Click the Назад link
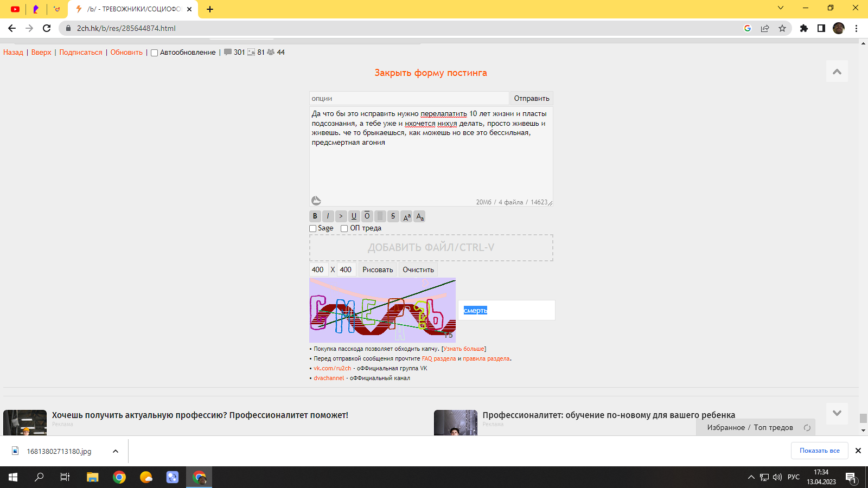Screen dimensions: 868x488 [13, 53]
